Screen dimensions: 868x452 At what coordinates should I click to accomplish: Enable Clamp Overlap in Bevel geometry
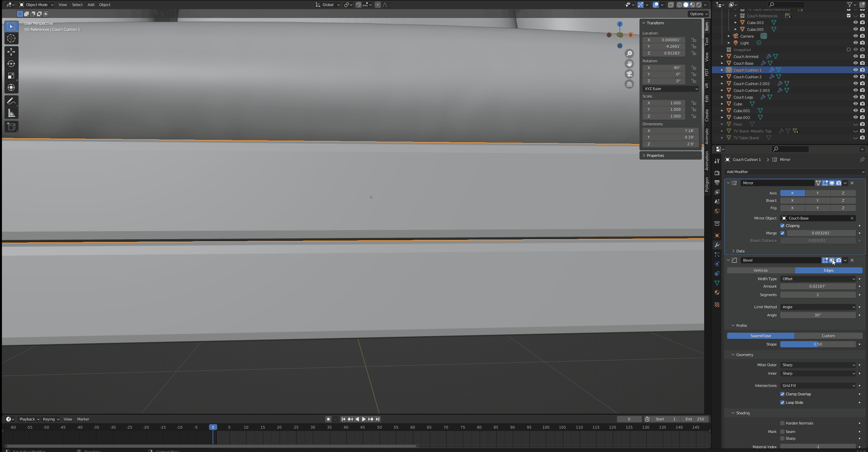click(782, 394)
